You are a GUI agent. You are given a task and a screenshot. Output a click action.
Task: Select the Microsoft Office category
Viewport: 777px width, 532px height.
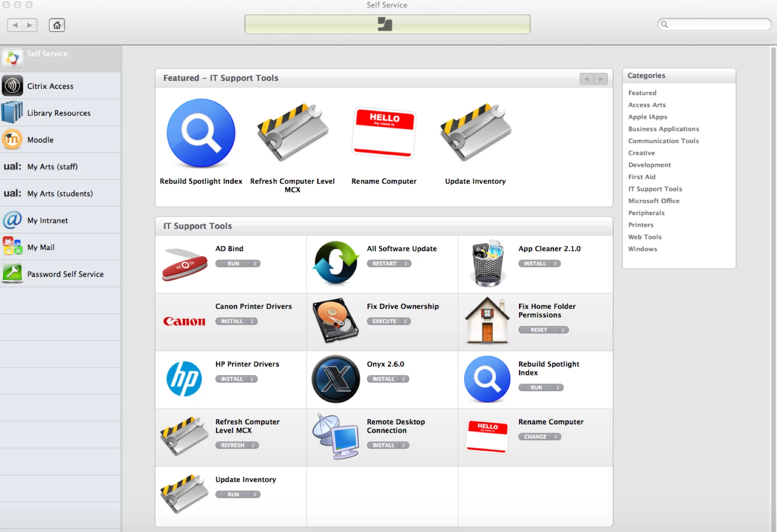[x=654, y=201]
